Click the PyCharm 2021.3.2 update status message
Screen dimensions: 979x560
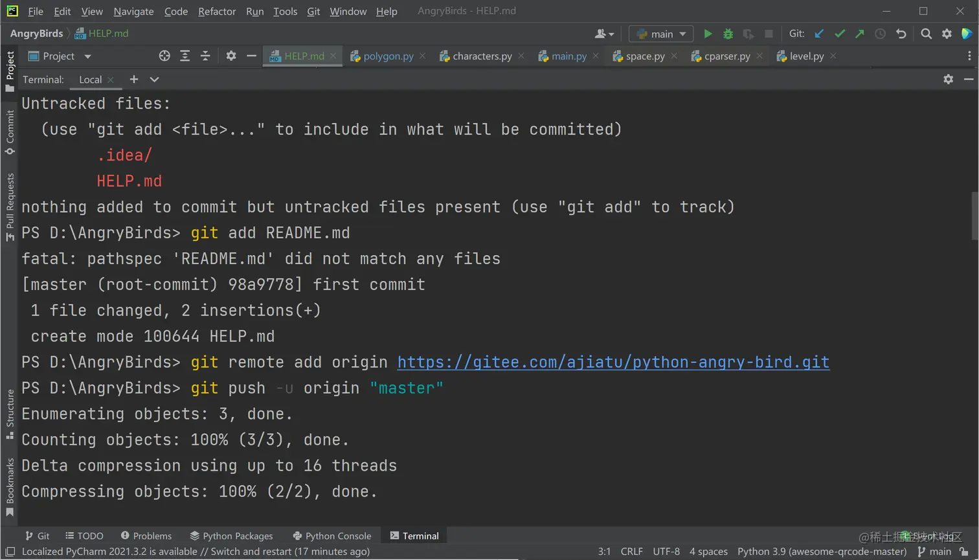[196, 552]
